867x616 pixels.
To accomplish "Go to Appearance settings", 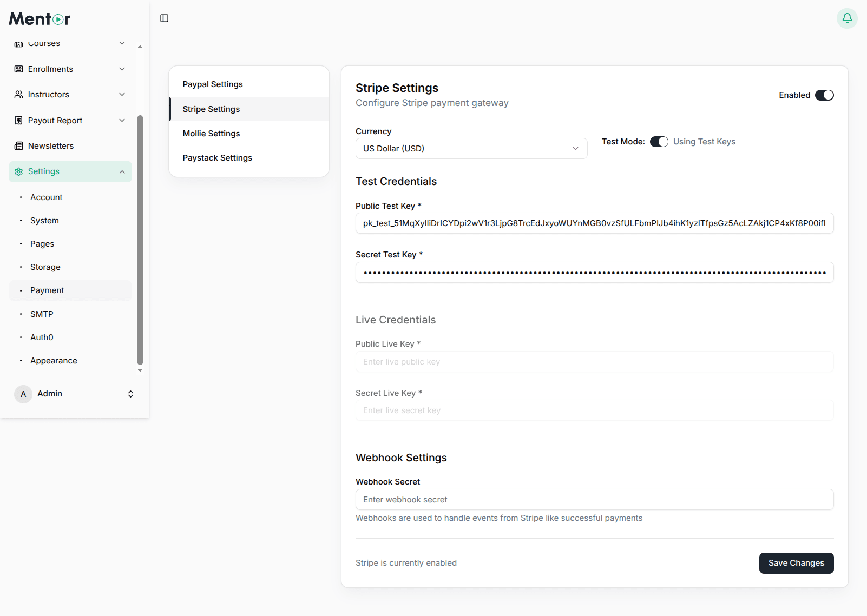I will pos(54,360).
